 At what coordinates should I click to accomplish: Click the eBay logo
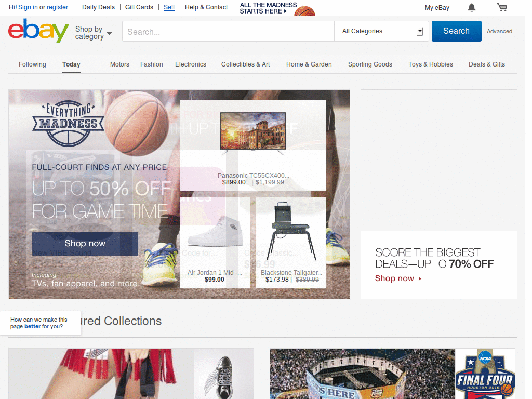tap(38, 31)
